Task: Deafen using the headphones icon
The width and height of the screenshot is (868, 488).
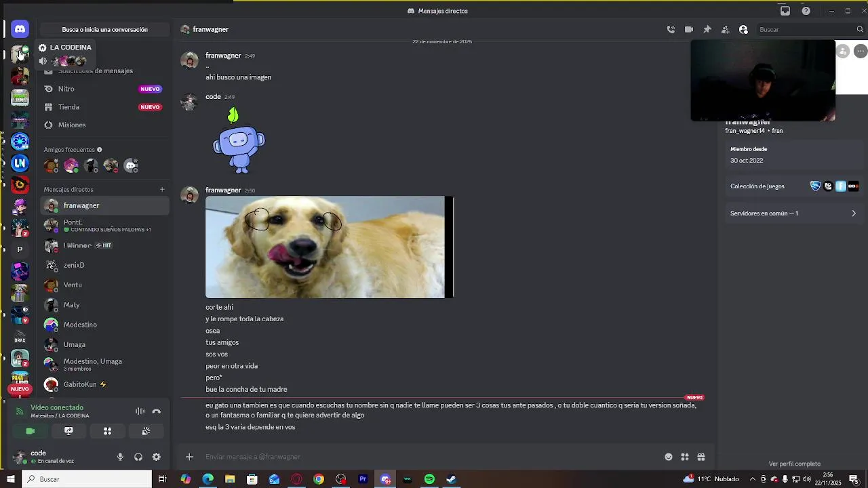Action: (138, 457)
